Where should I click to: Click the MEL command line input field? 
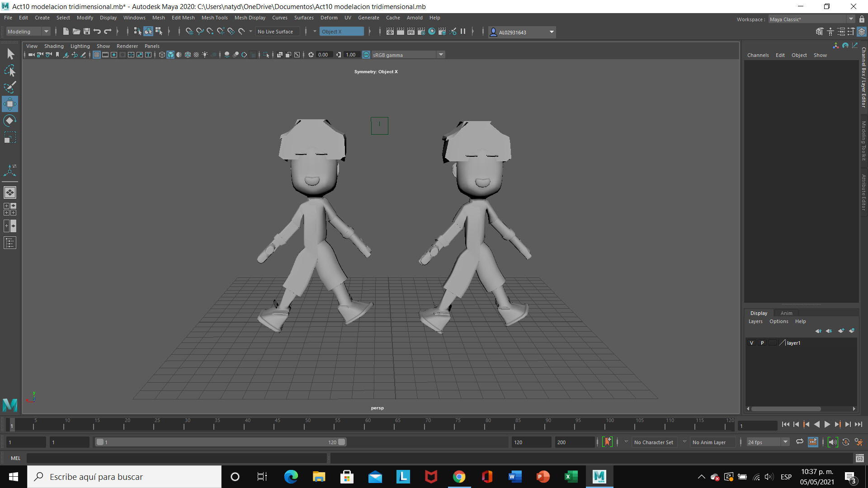(x=176, y=458)
